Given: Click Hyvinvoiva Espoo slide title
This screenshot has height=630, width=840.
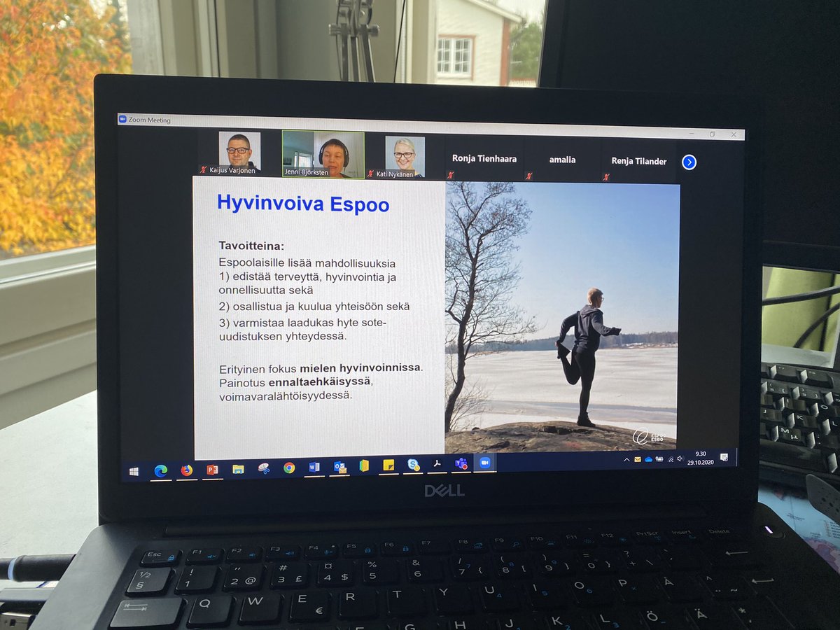Looking at the screenshot, I should [x=303, y=202].
